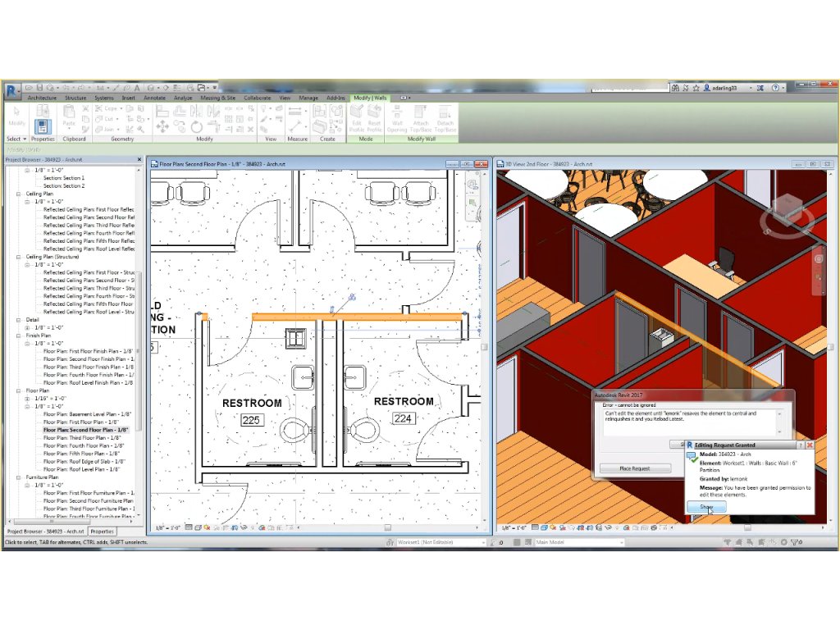
Task: Click the Text tool in quick access toolbar
Action: pyautogui.click(x=138, y=87)
